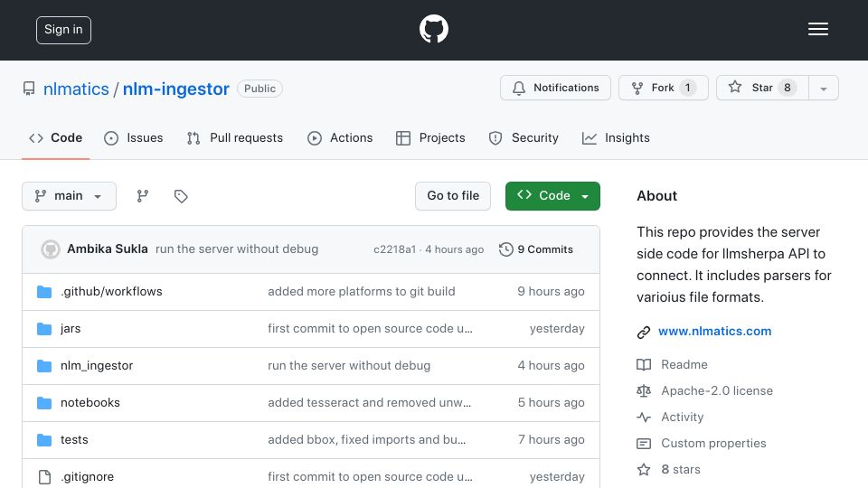The width and height of the screenshot is (868, 488).
Task: Click Ambika Sukla's avatar
Action: (51, 249)
